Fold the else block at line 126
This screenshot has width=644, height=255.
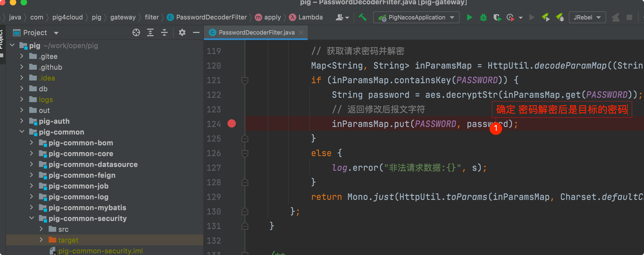245,153
